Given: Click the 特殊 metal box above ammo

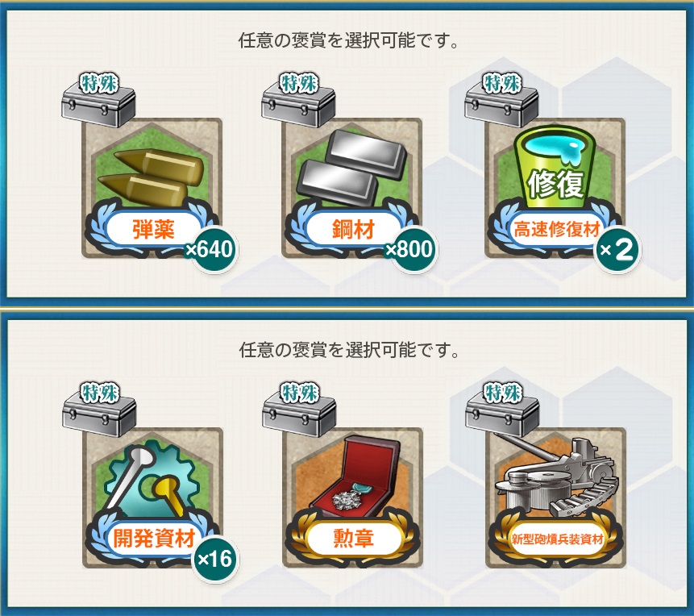Looking at the screenshot, I should click(98, 101).
